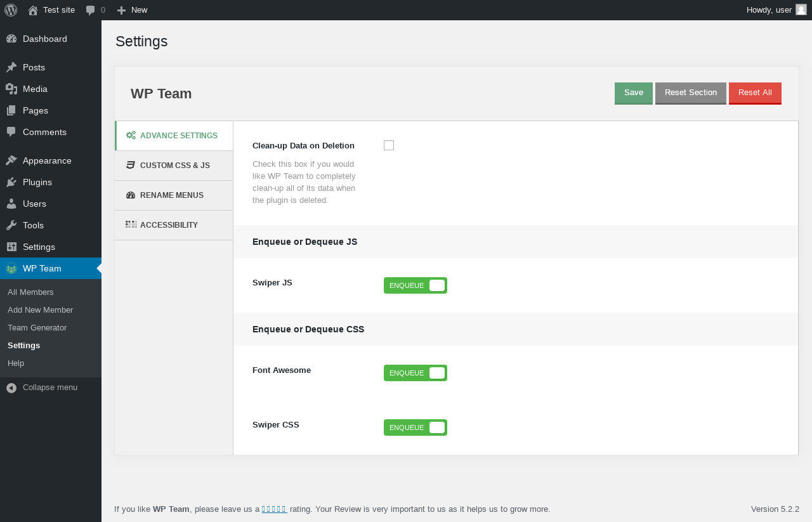
Task: Click the Pages icon in sidebar
Action: pyautogui.click(x=11, y=110)
